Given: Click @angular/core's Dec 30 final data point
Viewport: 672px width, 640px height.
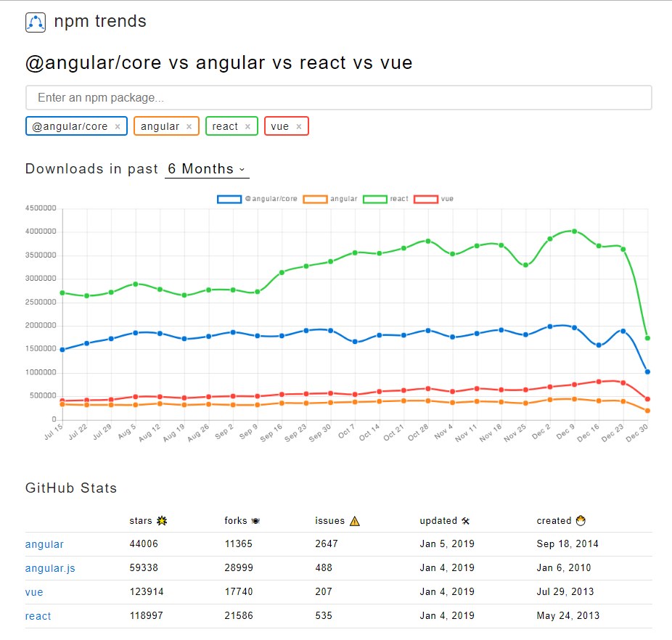Looking at the screenshot, I should pos(647,372).
